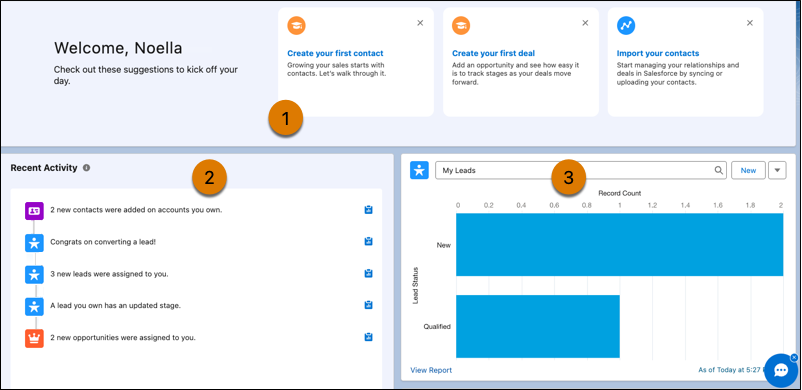Click the lead icon beside 3 new leads assigned
Image resolution: width=802 pixels, height=390 pixels.
(x=34, y=274)
